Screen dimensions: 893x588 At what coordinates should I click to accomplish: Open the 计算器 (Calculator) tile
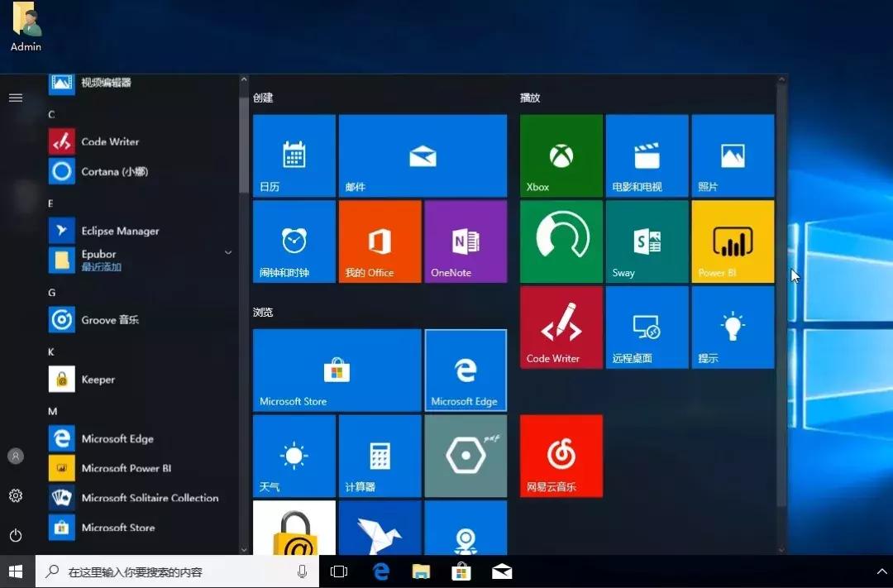click(x=380, y=456)
